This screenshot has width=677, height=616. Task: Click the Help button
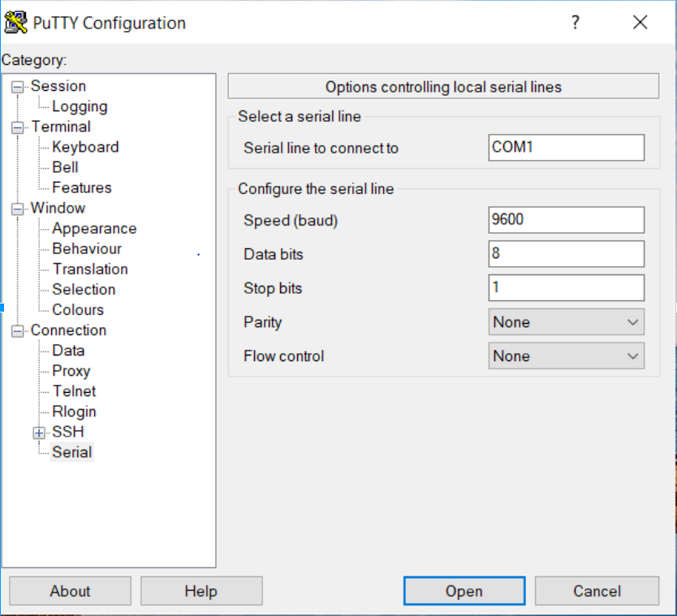[x=201, y=591]
